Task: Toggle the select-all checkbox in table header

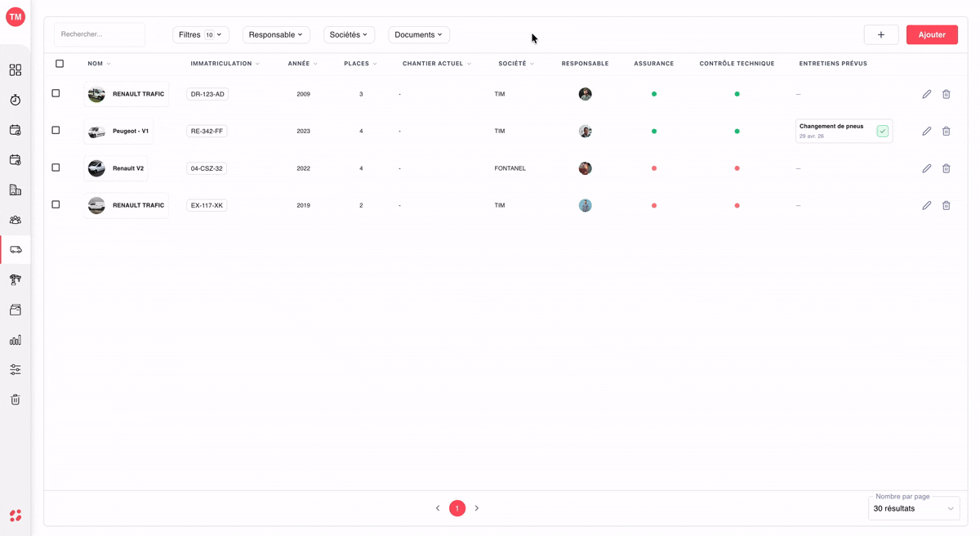Action: click(x=60, y=64)
